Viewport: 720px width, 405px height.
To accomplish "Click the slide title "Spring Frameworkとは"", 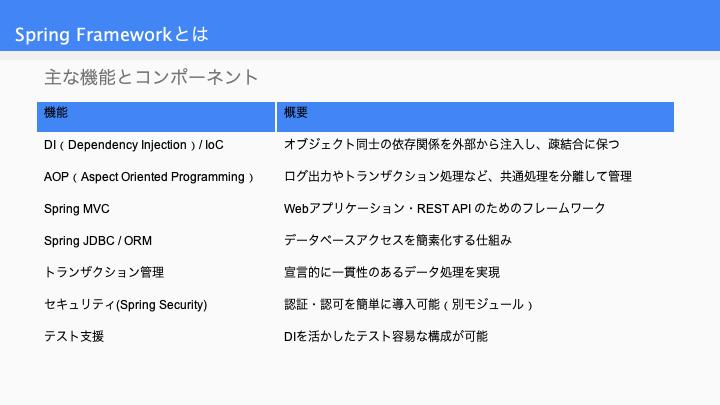I will (112, 34).
